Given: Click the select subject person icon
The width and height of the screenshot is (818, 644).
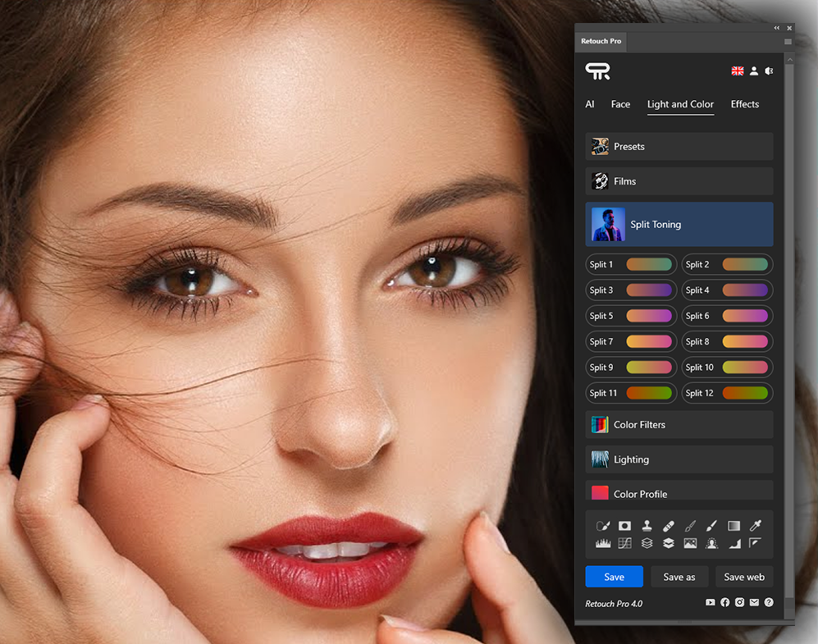Looking at the screenshot, I should [711, 543].
